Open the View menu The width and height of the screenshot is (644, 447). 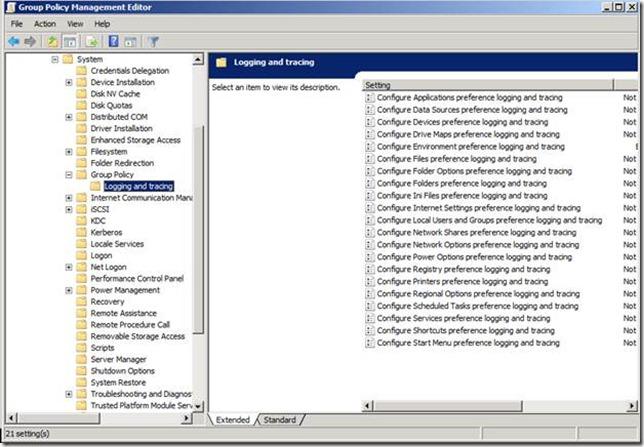(x=75, y=24)
